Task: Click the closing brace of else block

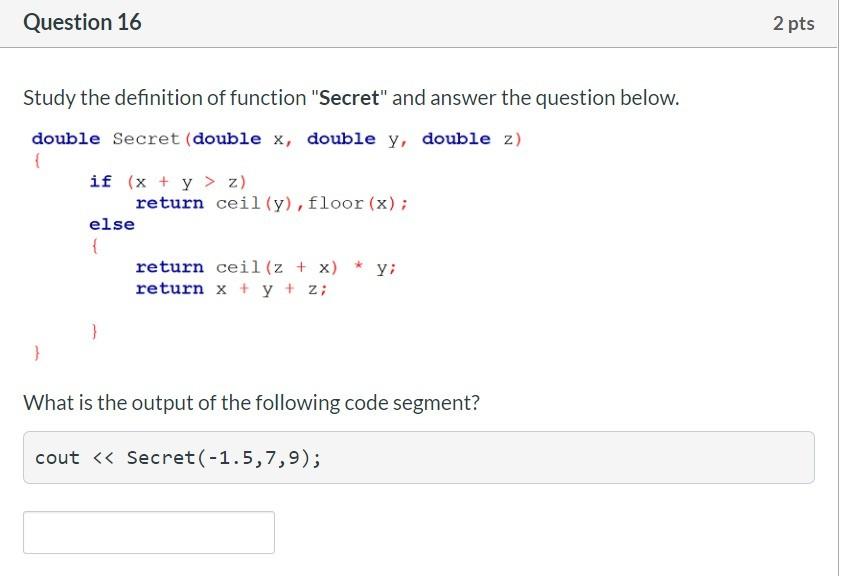Action: [x=94, y=331]
